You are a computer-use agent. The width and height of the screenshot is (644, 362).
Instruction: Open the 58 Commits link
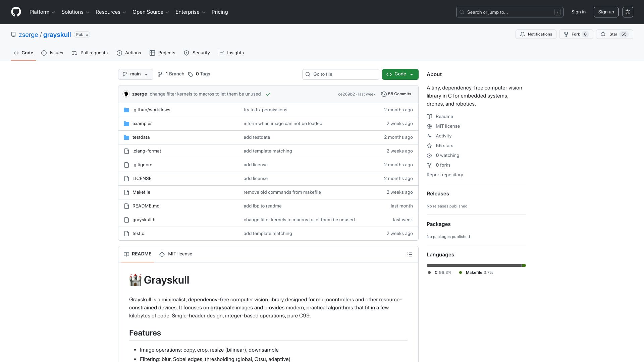click(396, 94)
